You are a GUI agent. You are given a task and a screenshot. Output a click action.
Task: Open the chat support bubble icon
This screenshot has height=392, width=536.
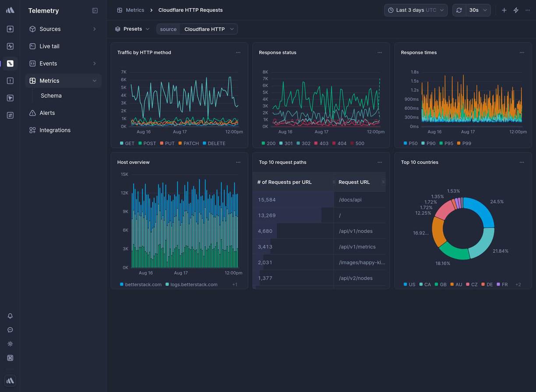pyautogui.click(x=10, y=330)
